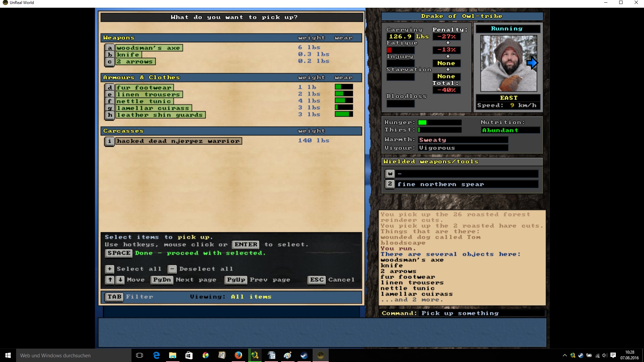Image resolution: width=644 pixels, height=362 pixels.
Task: Click the 'w' wielded weapon slot icon
Action: tap(390, 174)
